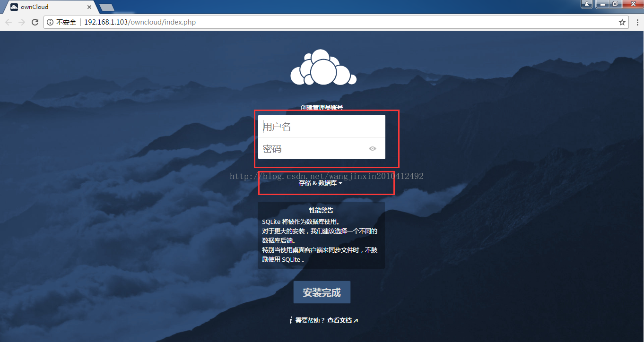Click the address bar URL
Image resolution: width=644 pixels, height=342 pixels.
140,22
